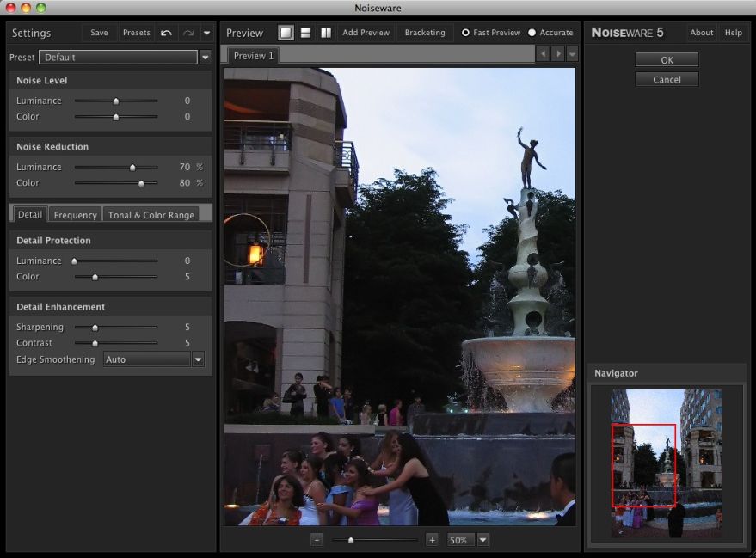
Task: Switch to Tonal & Color Range tab
Action: [151, 215]
